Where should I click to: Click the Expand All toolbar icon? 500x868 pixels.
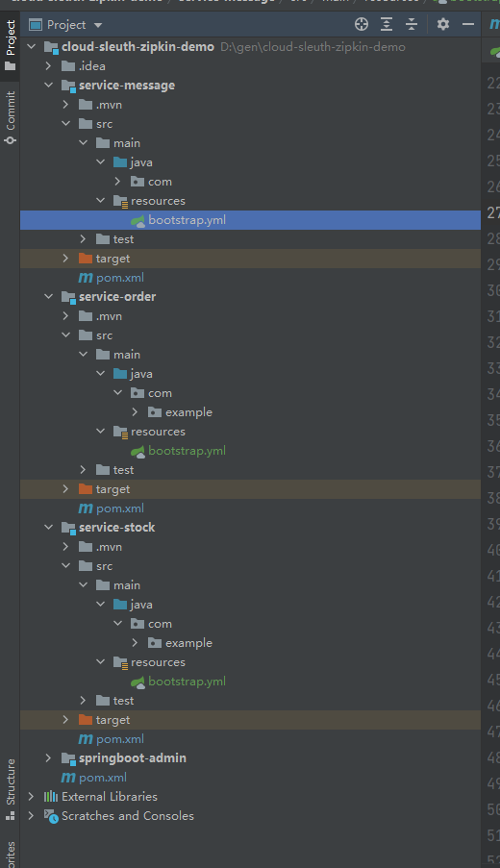point(387,24)
